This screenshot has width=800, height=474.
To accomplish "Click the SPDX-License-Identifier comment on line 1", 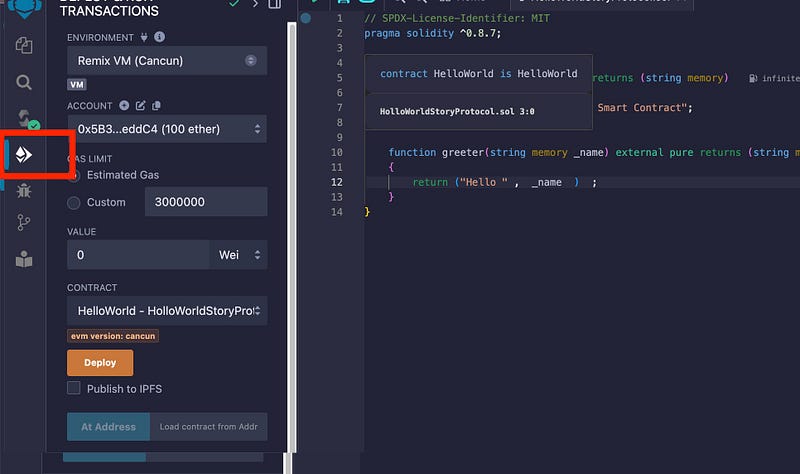I will (x=457, y=18).
